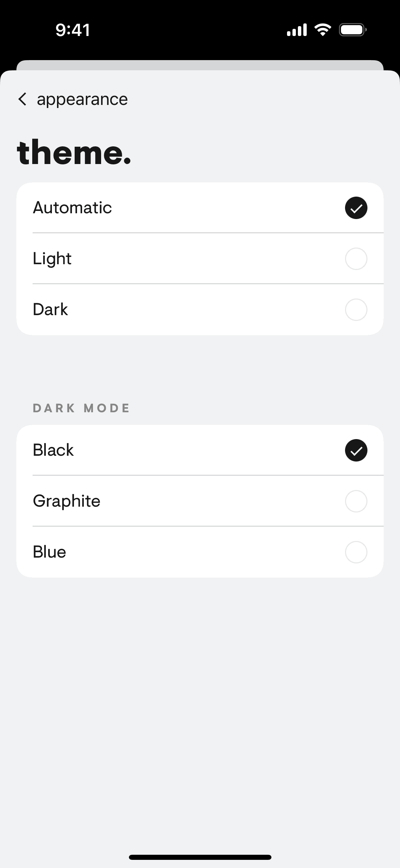Go back to appearance settings
The height and width of the screenshot is (868, 400).
pos(82,99)
